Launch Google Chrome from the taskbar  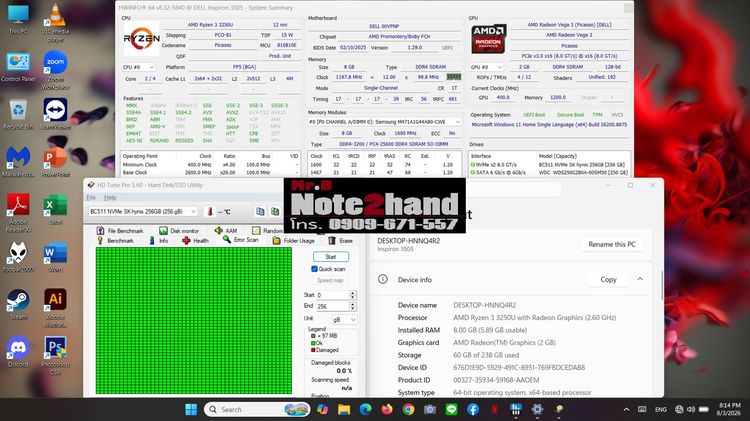pos(408,410)
